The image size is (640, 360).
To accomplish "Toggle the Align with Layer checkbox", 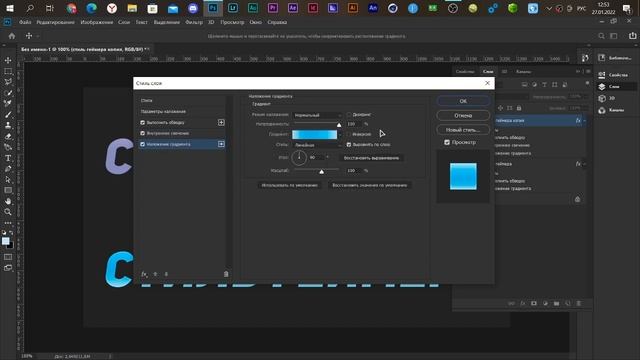I will point(349,144).
